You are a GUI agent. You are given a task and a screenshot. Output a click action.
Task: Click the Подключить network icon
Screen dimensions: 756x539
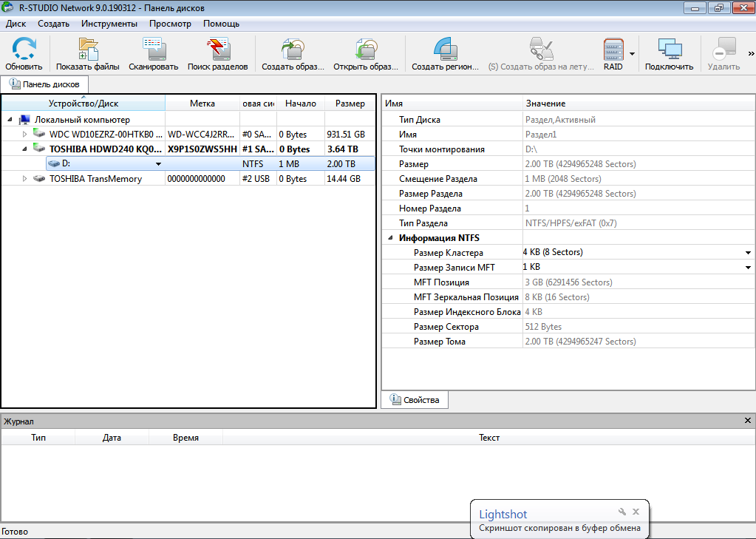pyautogui.click(x=669, y=50)
